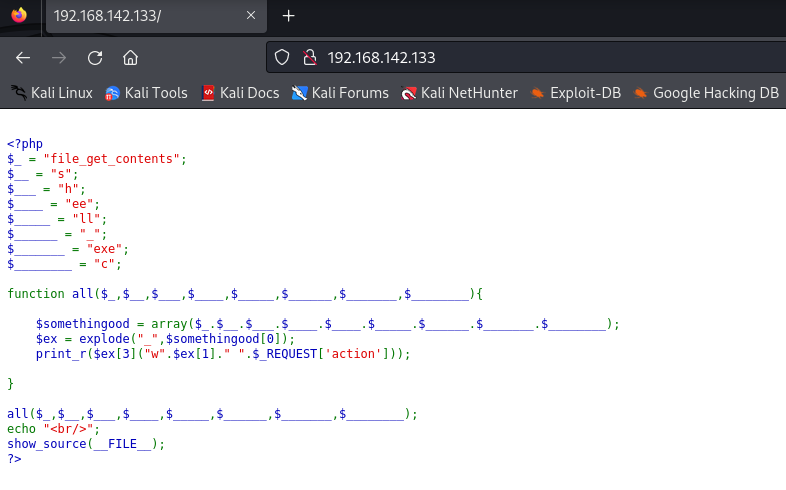The width and height of the screenshot is (786, 490).
Task: Open the Kali Linux bookmark
Action: 52,93
